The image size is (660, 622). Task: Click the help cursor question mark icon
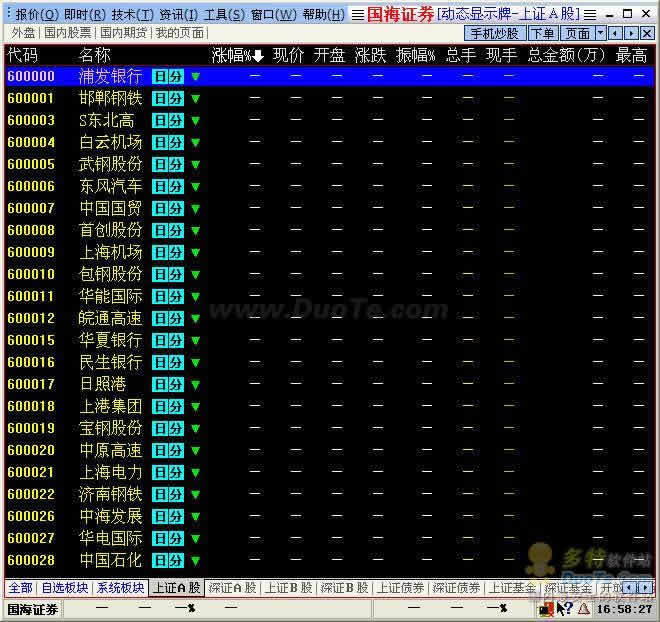point(565,608)
